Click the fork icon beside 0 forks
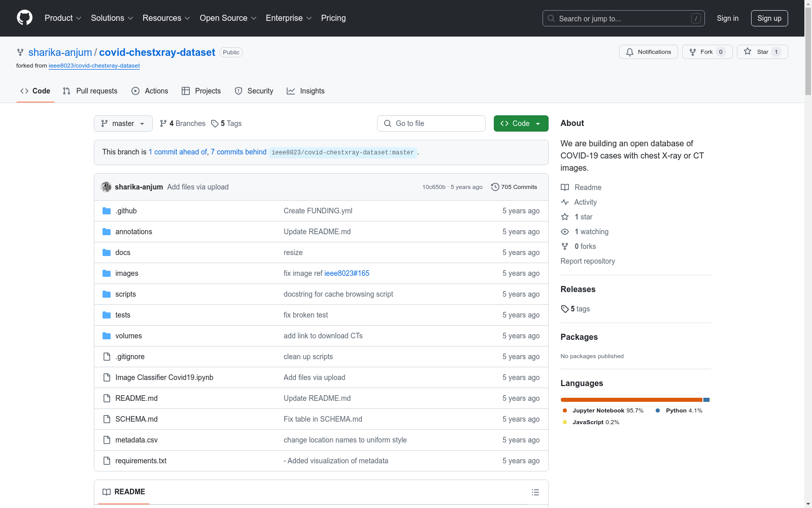 (565, 246)
